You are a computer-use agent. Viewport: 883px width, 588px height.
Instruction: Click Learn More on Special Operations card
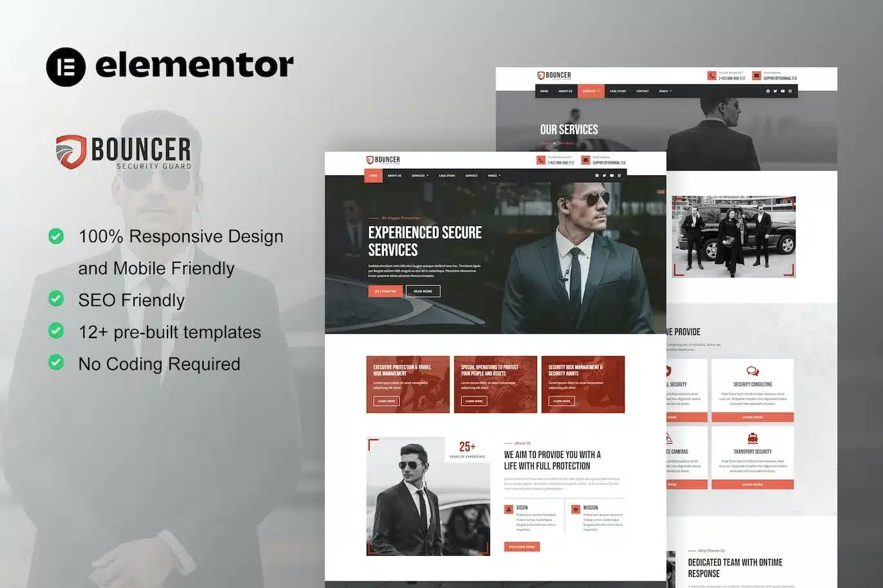tap(474, 401)
